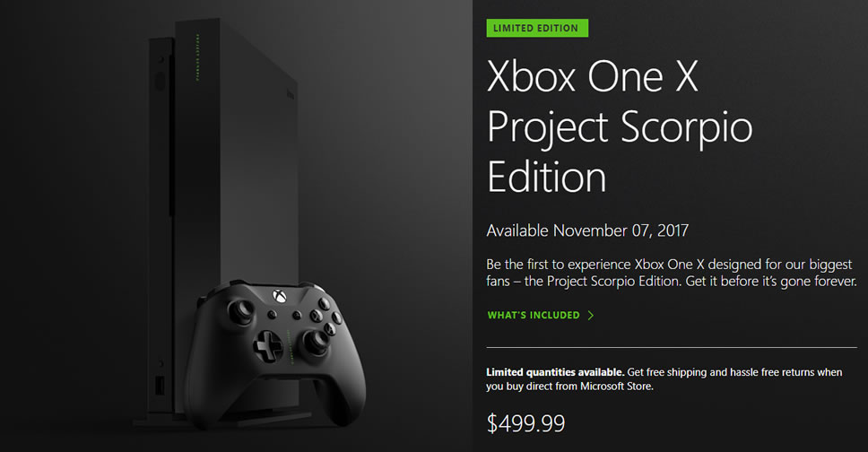Viewport: 868px width, 452px height.
Task: Click the green Limited Edition badge
Action: (537, 28)
